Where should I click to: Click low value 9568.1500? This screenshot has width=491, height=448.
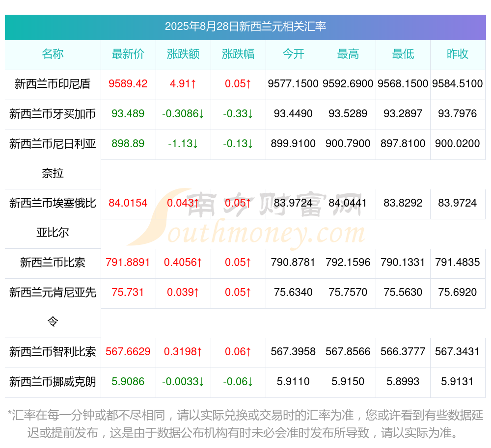403,84
